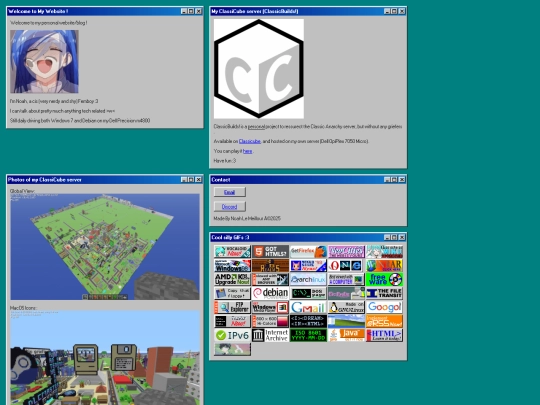Click the Debian Powered badge
540x405 pixels.
click(x=270, y=293)
